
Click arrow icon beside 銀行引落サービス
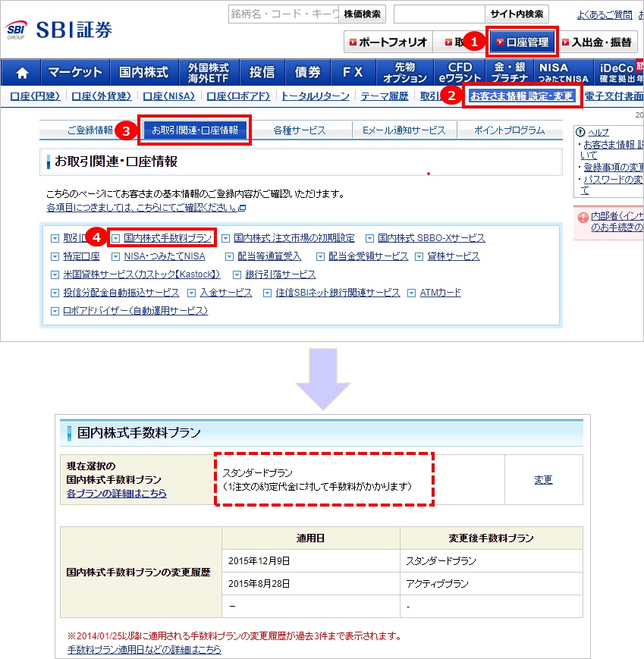[x=237, y=275]
